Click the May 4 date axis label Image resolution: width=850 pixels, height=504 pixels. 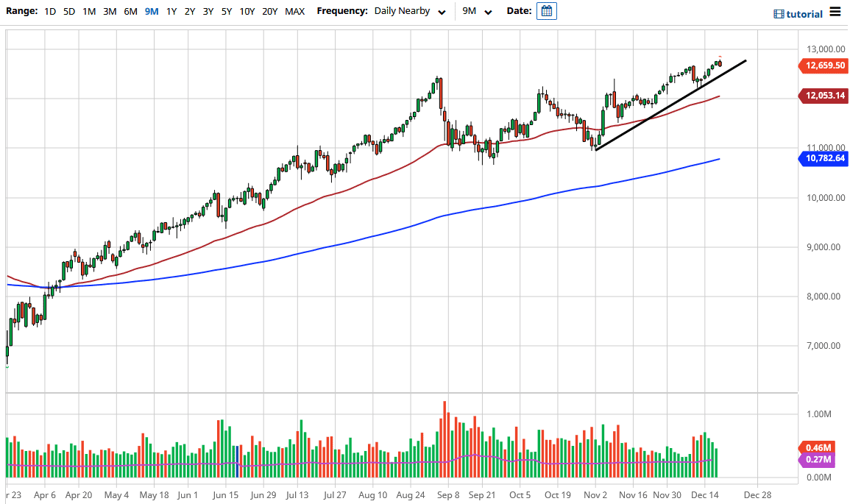click(x=116, y=494)
